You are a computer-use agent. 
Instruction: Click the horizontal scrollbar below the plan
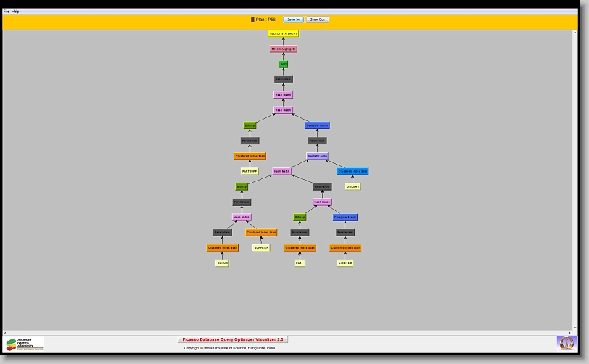point(290,333)
